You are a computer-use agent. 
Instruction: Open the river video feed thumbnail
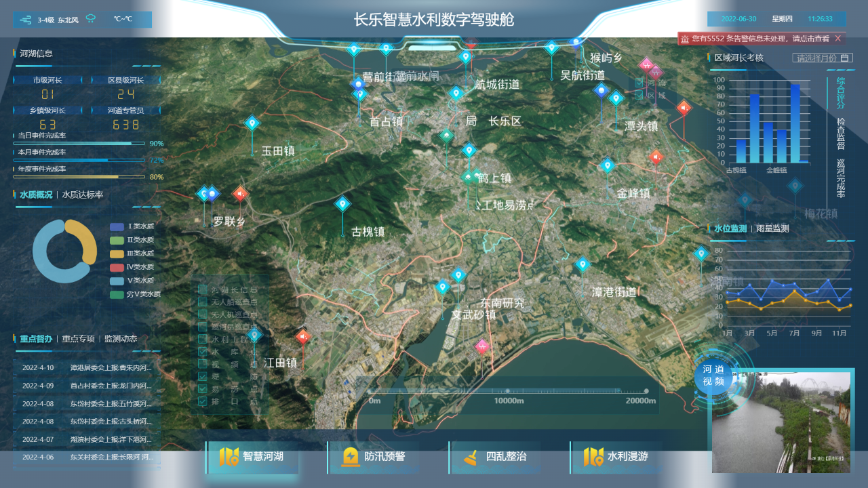tap(781, 422)
